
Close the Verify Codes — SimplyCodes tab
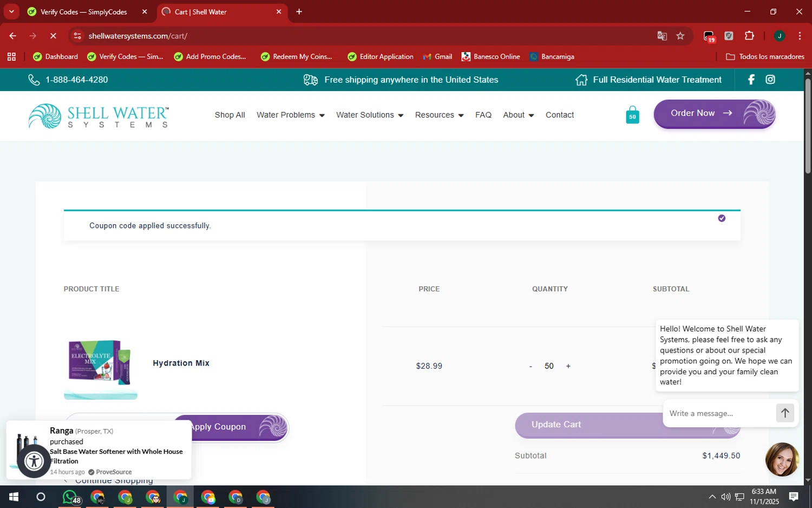[x=145, y=11]
